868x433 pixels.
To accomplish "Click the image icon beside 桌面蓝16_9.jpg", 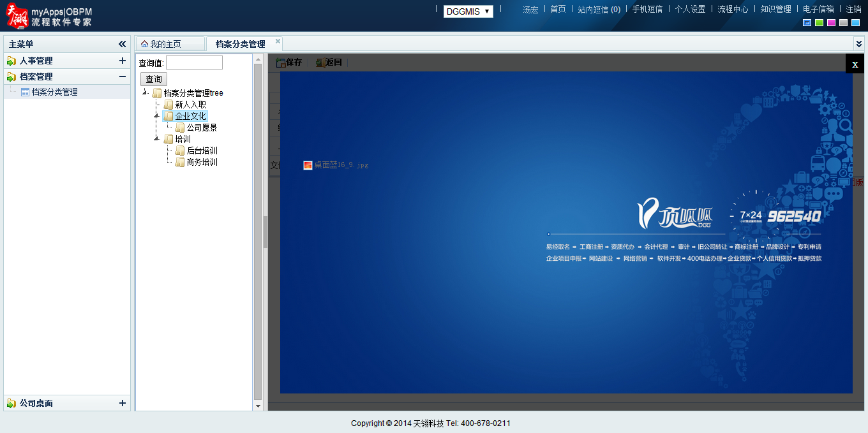I will (x=308, y=165).
